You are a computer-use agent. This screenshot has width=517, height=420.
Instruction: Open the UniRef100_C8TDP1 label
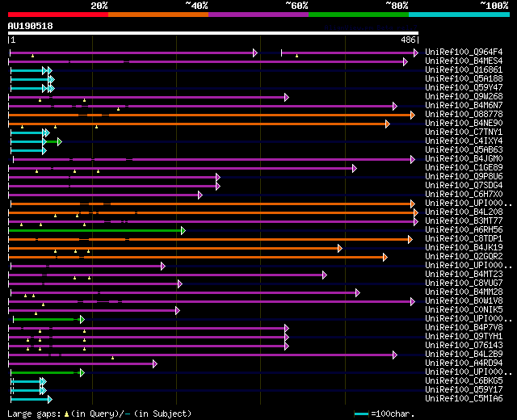(x=464, y=239)
